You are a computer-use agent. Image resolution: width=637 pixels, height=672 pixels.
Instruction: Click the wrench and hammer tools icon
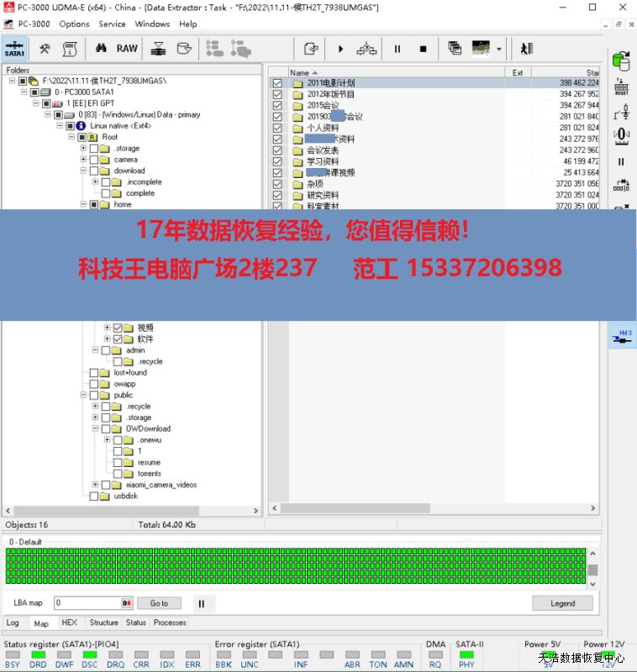pos(45,49)
